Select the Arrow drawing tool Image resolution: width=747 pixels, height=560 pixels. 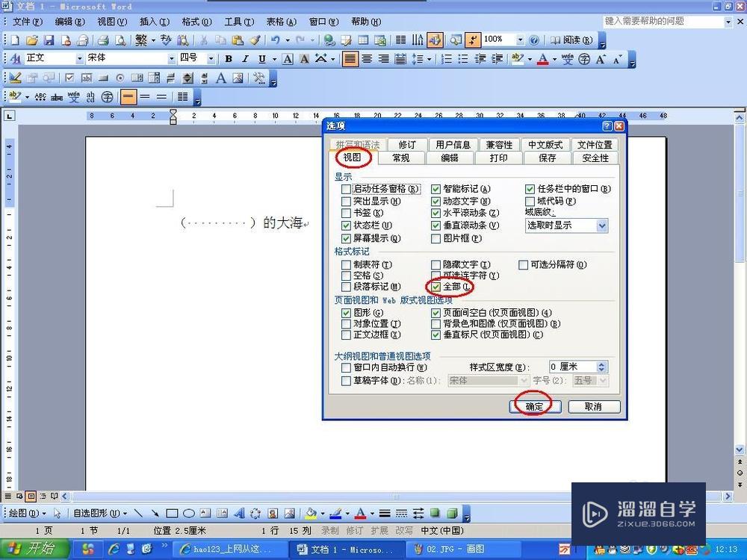[155, 514]
